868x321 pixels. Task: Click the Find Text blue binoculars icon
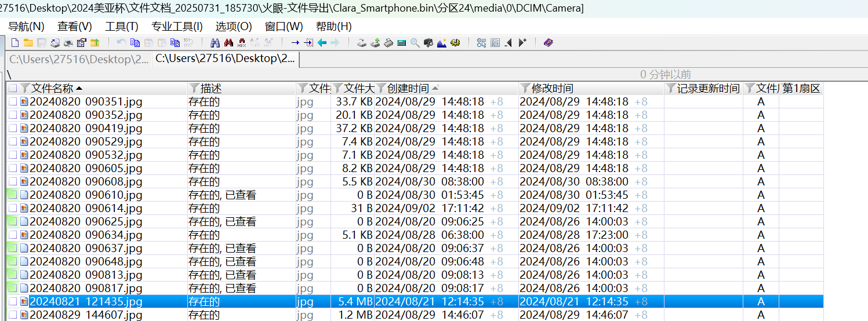[215, 43]
